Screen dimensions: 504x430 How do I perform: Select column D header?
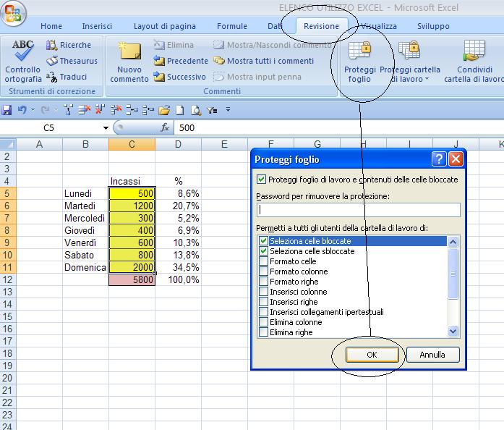[x=178, y=144]
